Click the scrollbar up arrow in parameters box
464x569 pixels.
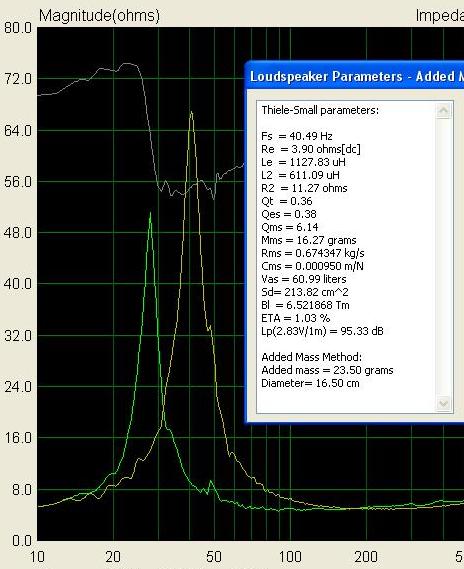point(443,111)
